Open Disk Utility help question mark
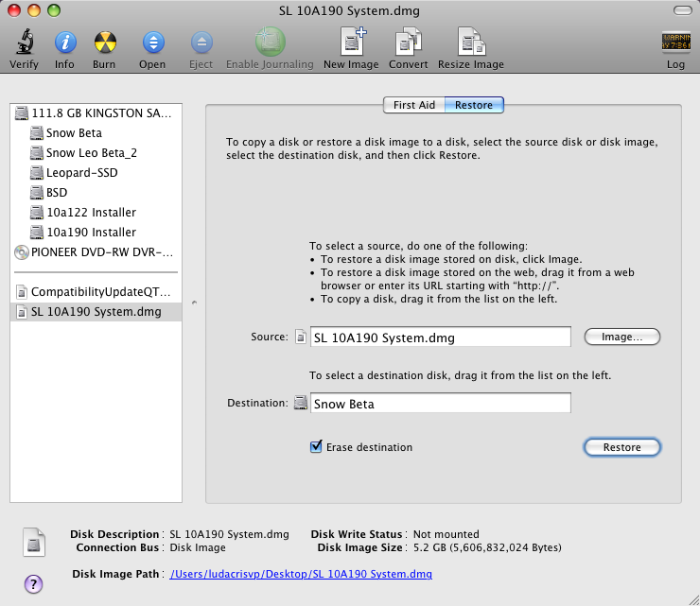 pos(33,583)
